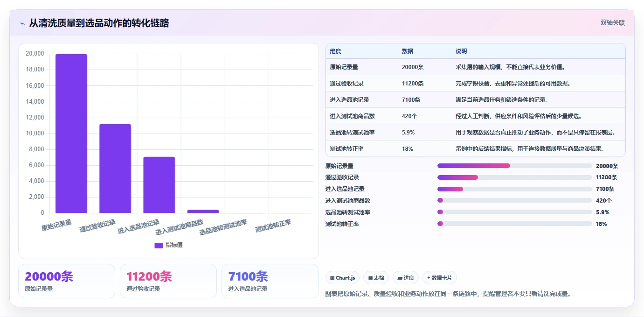644x317 pixels.
Task: Click the description starting 经过人工判断
Action: tap(519, 116)
